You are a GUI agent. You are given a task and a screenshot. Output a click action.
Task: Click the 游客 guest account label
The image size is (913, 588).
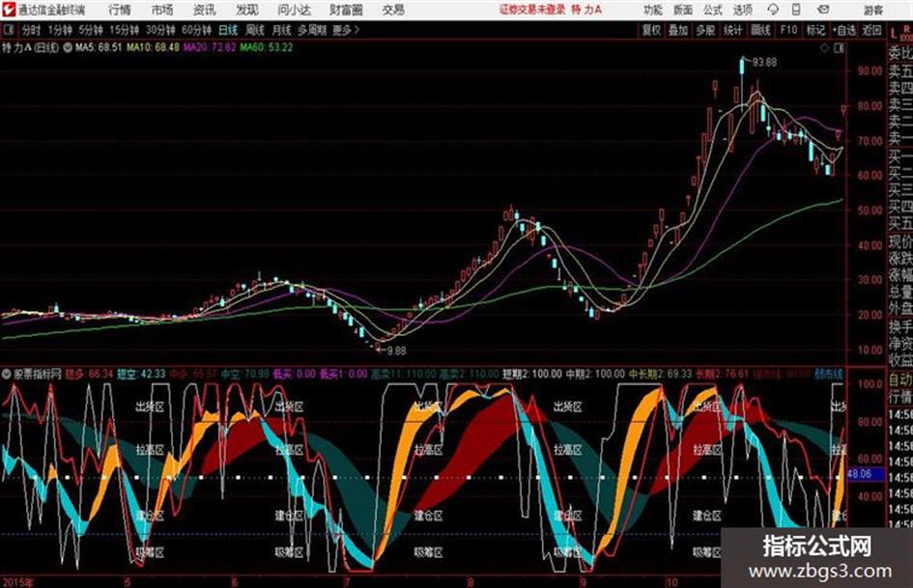[872, 10]
